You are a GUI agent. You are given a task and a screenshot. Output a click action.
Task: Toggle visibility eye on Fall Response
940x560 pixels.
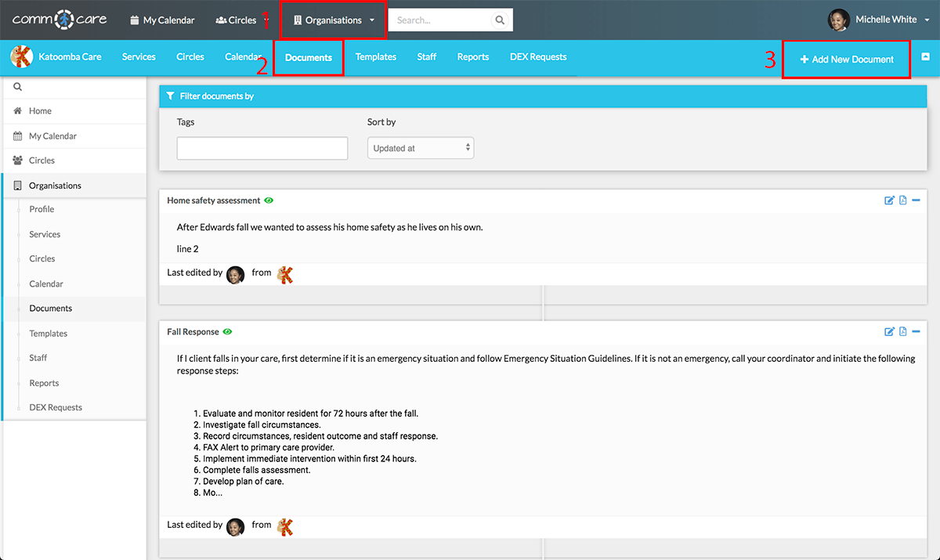[227, 332]
